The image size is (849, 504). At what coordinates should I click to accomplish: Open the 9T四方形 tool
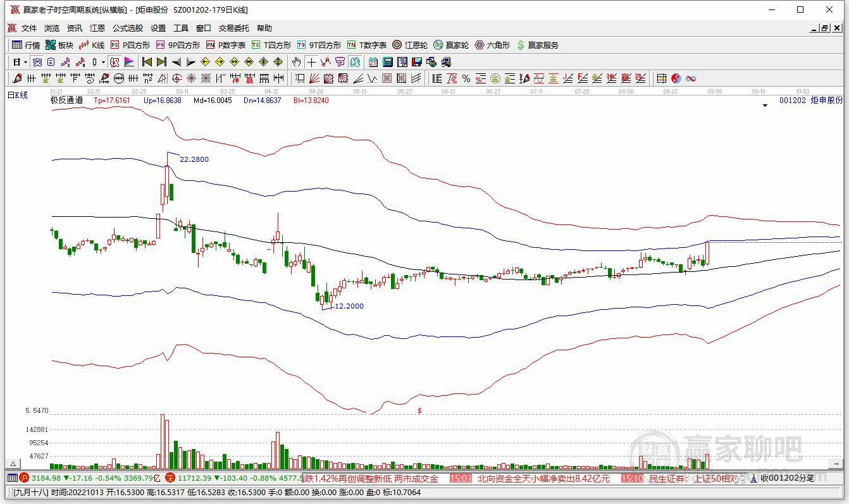point(319,45)
